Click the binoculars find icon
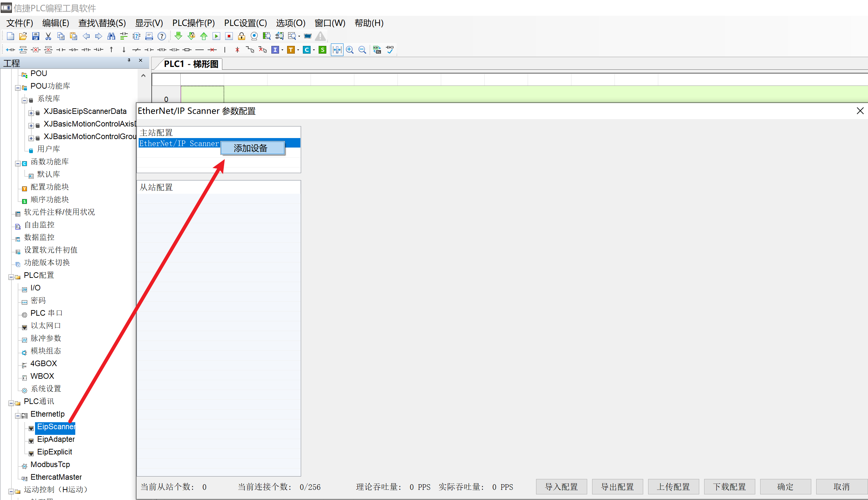The image size is (868, 500). point(111,36)
